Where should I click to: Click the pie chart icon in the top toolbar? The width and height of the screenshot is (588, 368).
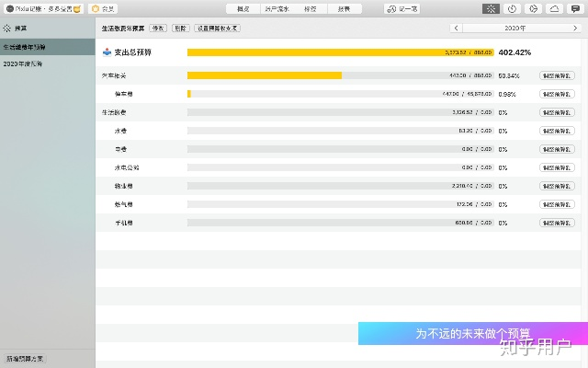click(x=533, y=8)
